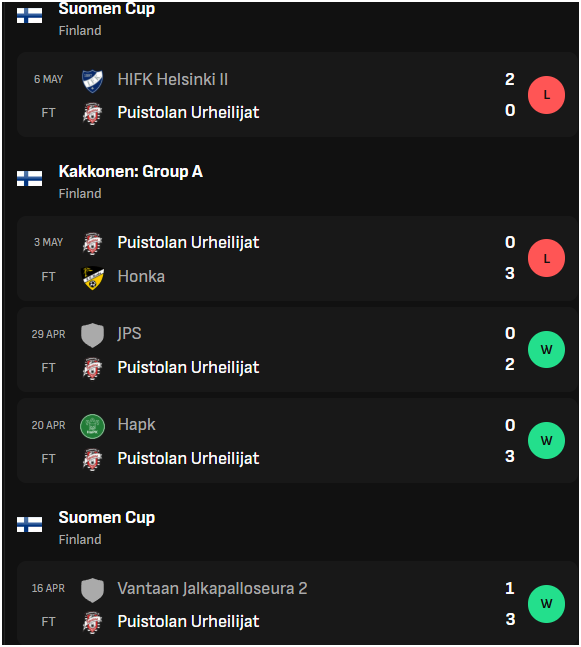This screenshot has width=581, height=647.
Task: Select the Honka team name
Action: [141, 276]
